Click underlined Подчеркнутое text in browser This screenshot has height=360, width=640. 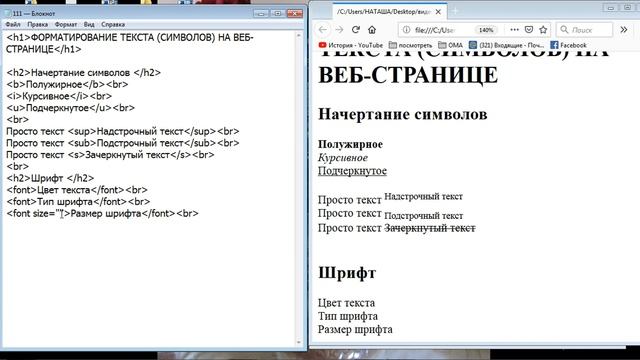pos(352,171)
